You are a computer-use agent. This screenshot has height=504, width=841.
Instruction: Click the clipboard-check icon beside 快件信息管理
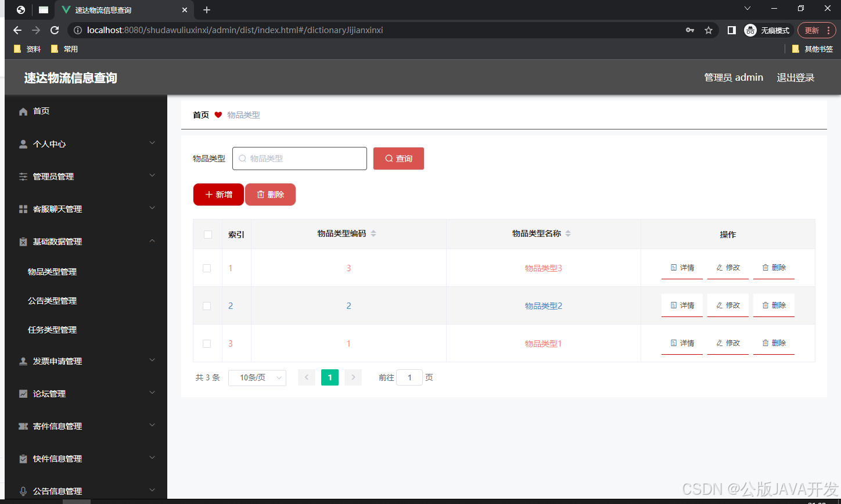[23, 459]
